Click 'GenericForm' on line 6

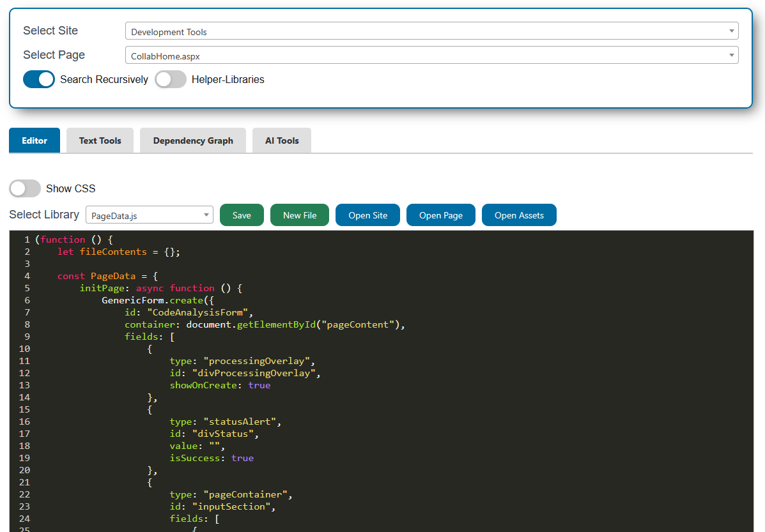[x=133, y=300]
